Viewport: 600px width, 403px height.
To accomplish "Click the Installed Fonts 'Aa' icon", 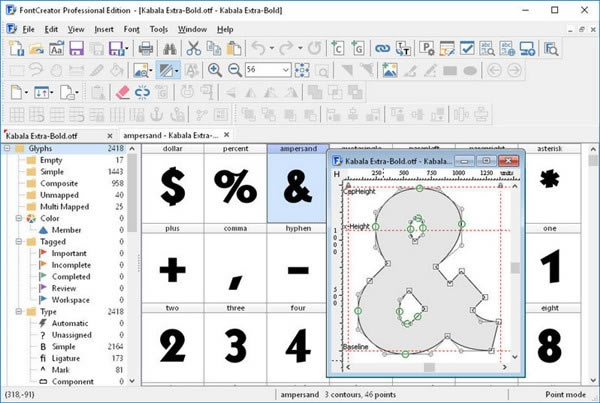I will point(56,49).
